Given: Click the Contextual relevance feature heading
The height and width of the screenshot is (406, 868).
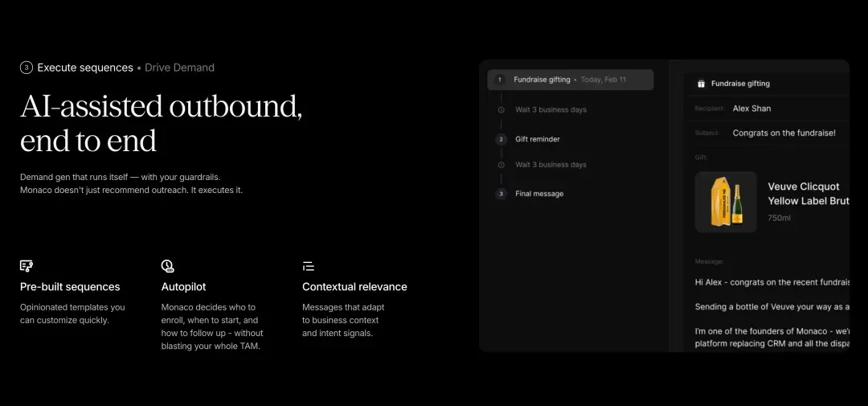Looking at the screenshot, I should pyautogui.click(x=354, y=287).
